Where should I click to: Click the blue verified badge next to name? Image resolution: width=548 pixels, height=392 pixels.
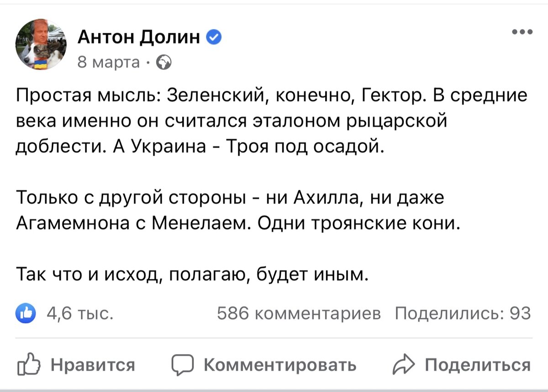point(213,37)
